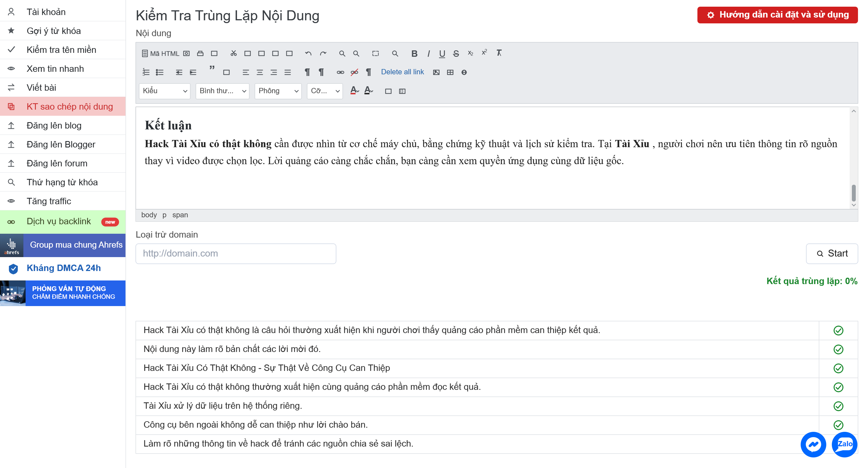Click the Print icon in editor toolbar

pyautogui.click(x=200, y=54)
